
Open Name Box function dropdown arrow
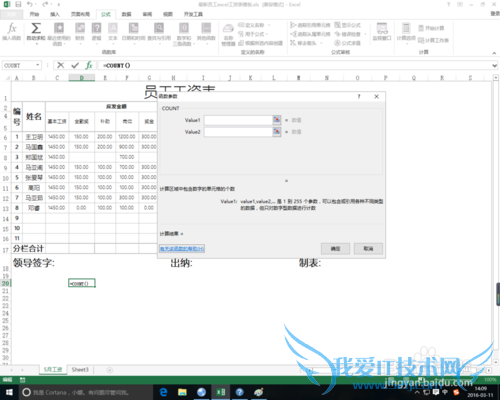pos(38,65)
